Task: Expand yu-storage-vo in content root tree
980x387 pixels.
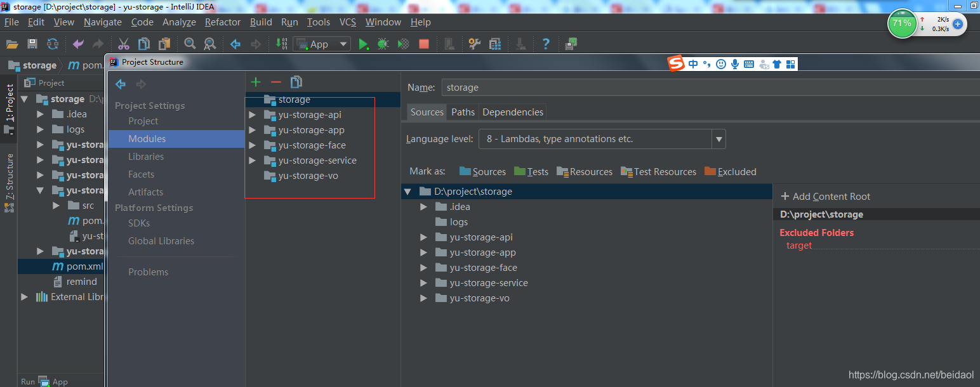Action: [423, 298]
